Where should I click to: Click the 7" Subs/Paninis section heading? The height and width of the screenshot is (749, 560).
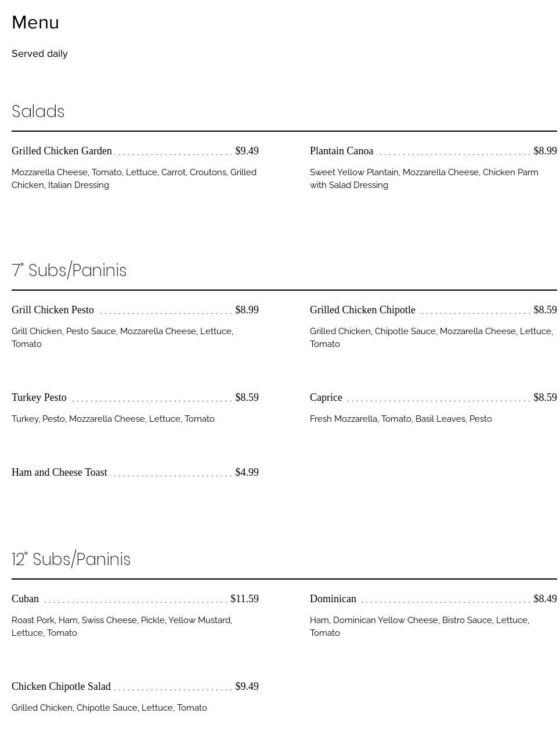click(x=69, y=270)
